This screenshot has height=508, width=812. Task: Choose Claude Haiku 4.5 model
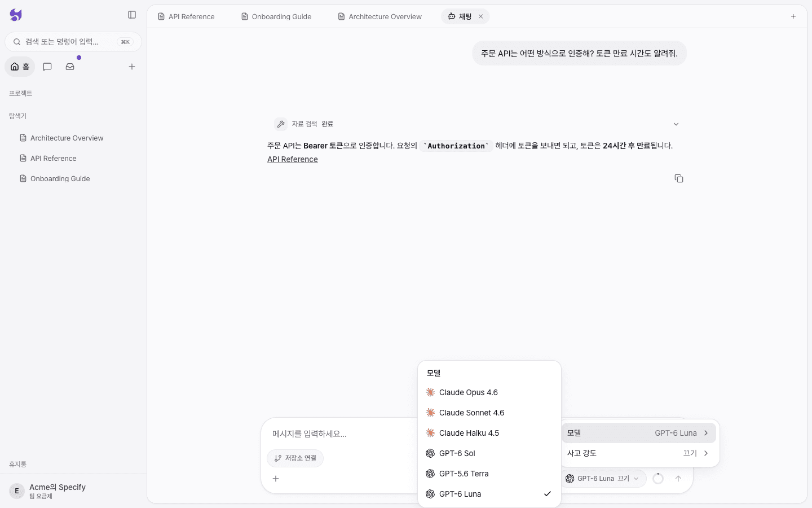(x=489, y=433)
